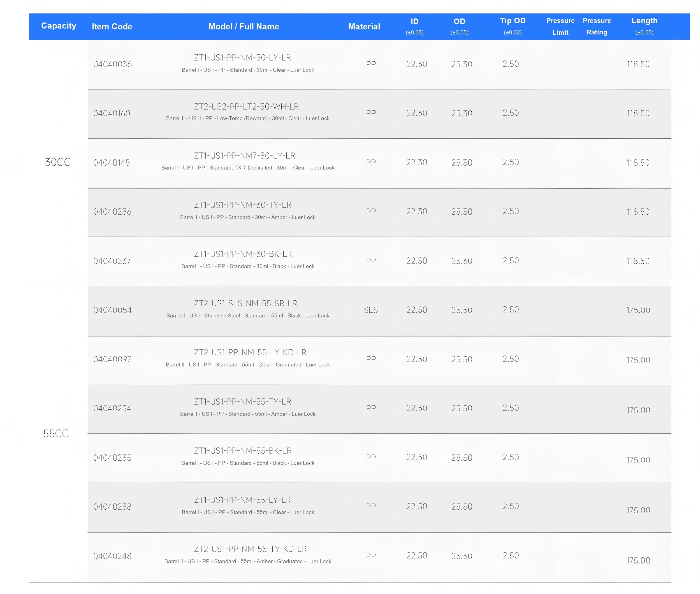Select item code 04040036
This screenshot has width=700, height=594.
tap(112, 64)
